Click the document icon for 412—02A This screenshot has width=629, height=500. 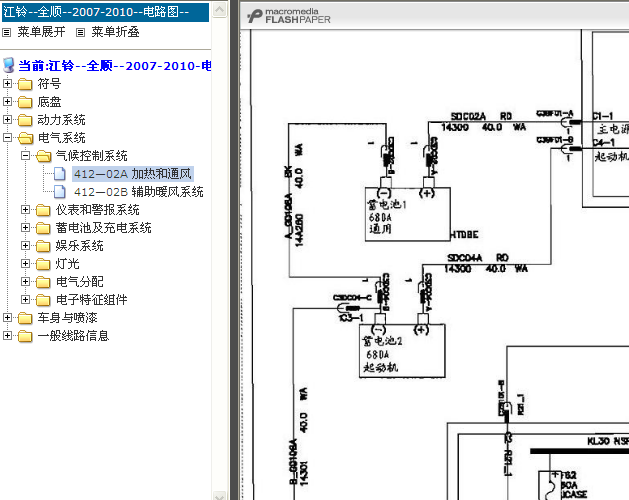coord(60,174)
